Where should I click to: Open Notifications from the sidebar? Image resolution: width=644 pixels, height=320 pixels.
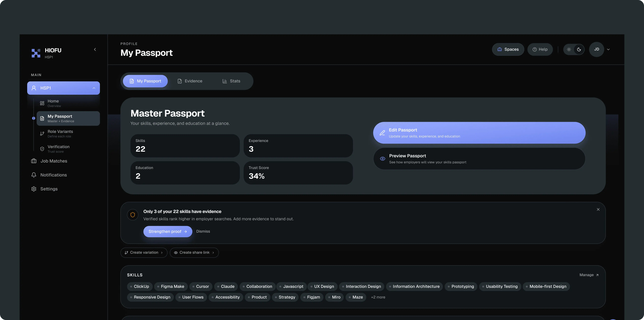tap(64, 175)
